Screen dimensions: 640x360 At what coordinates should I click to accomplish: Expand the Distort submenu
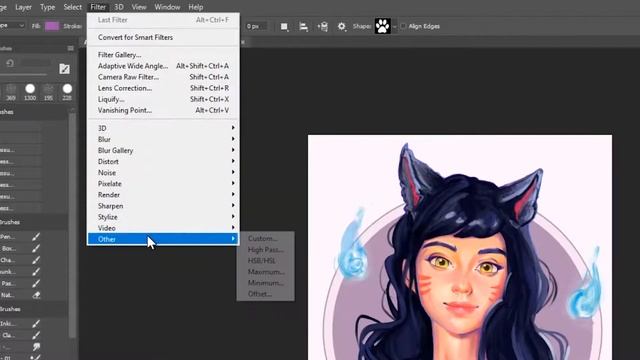(x=163, y=161)
